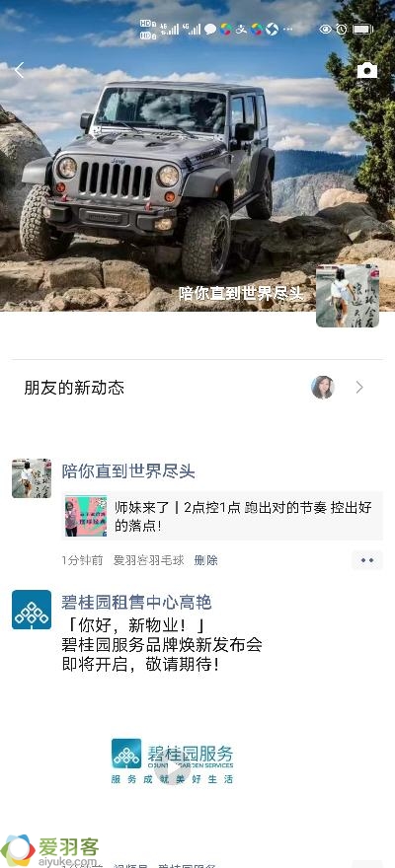The width and height of the screenshot is (395, 868).
Task: Open the camera icon to post
Action: click(366, 70)
